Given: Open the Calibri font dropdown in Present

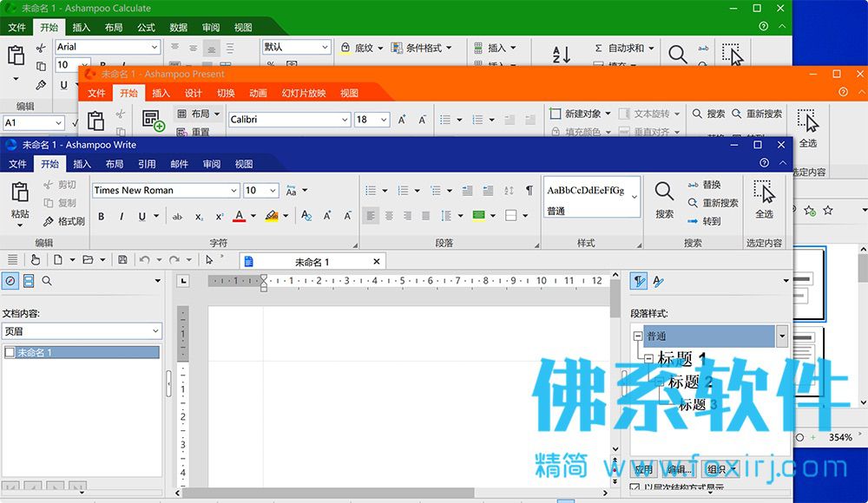Looking at the screenshot, I should point(345,120).
